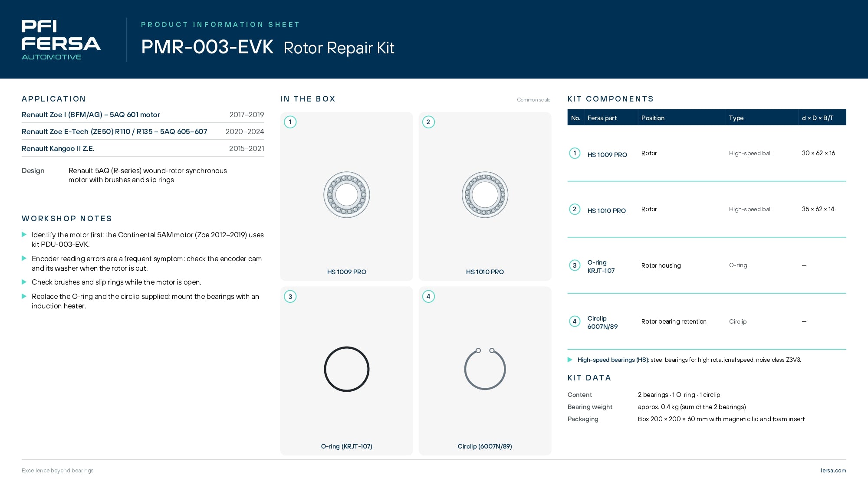Click the 'Rotor bearing retention' position cell

674,321
